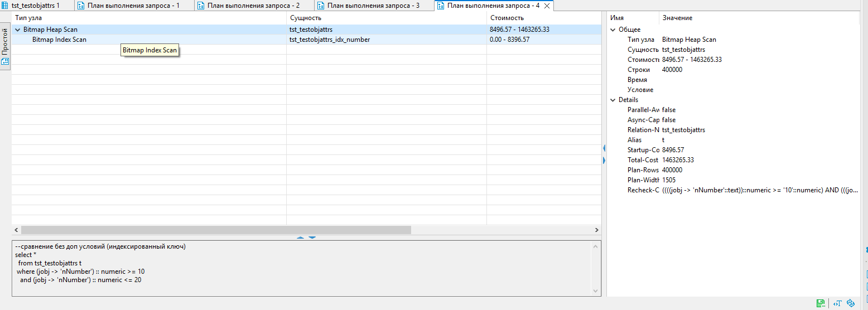Click the down arrow on the horizontal divider

(x=312, y=238)
